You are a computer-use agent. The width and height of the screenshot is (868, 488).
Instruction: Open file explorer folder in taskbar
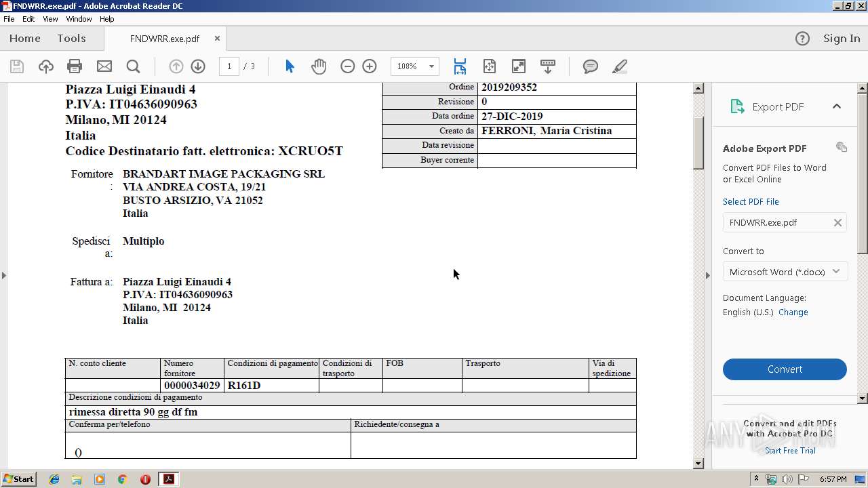tap(77, 479)
